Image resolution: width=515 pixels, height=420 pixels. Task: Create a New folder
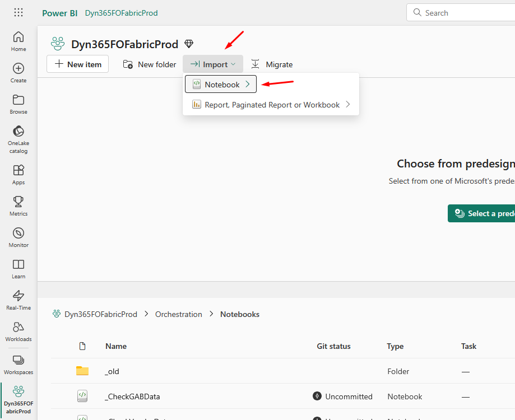click(150, 64)
